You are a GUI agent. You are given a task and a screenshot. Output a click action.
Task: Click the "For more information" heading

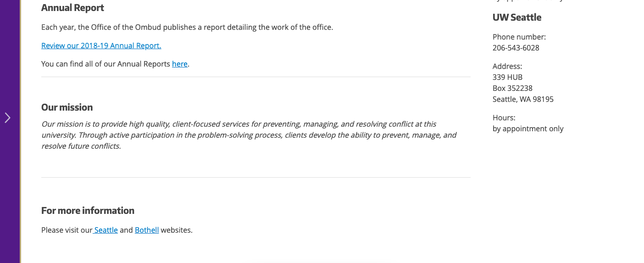pos(88,211)
